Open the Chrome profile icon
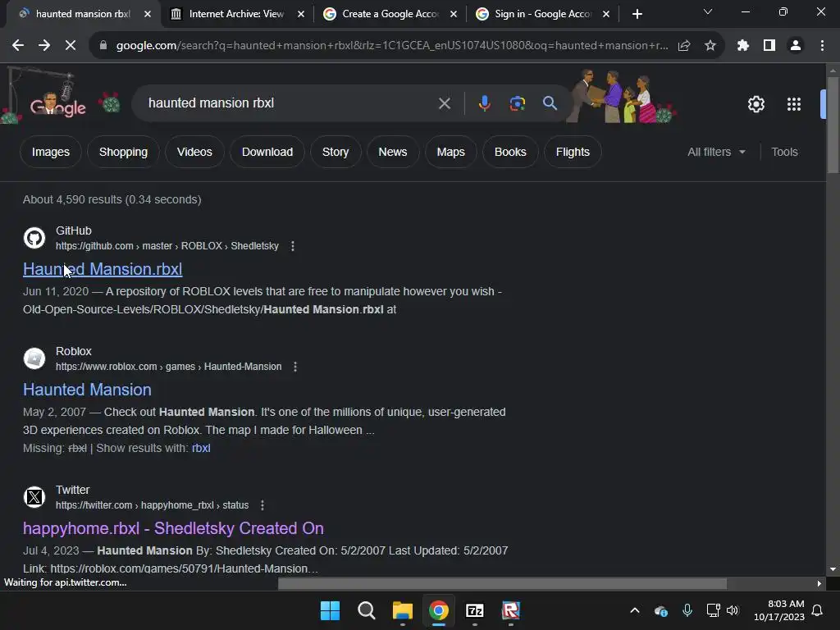 pyautogui.click(x=796, y=46)
